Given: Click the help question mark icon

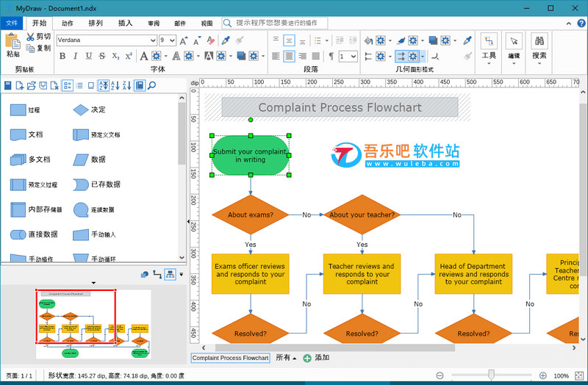Looking at the screenshot, I should coord(581,24).
